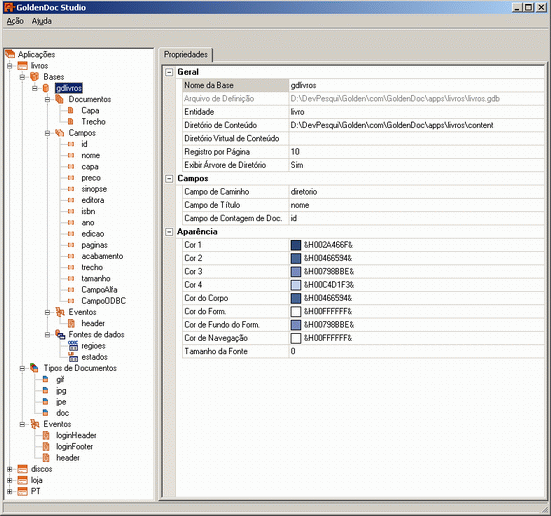Image resolution: width=551 pixels, height=516 pixels.
Task: Click the loja application icon
Action: pos(22,480)
